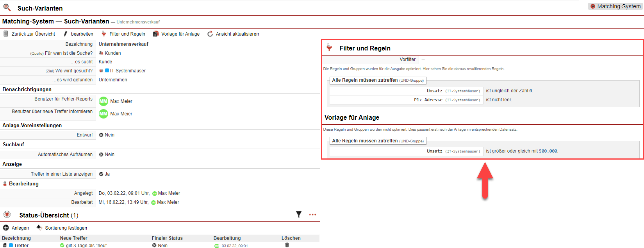Click the Kunden source entry
Screen dimensions: 644x248
click(x=112, y=53)
